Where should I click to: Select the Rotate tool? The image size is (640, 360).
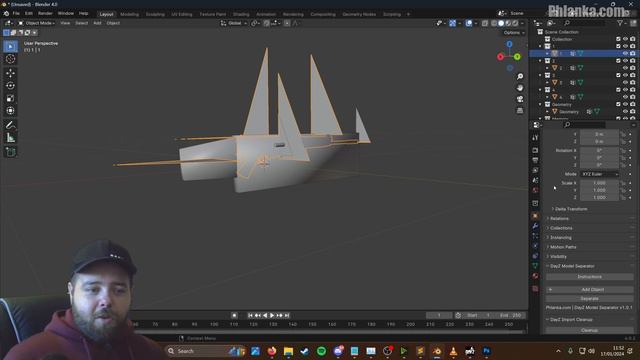click(11, 86)
